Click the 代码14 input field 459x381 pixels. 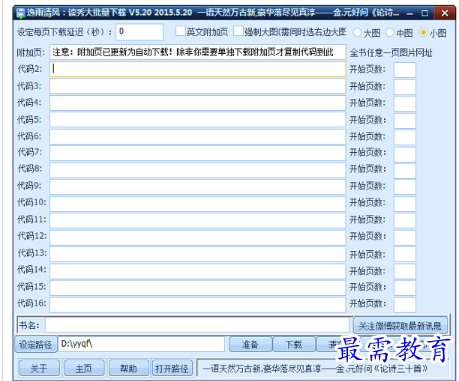click(x=198, y=271)
